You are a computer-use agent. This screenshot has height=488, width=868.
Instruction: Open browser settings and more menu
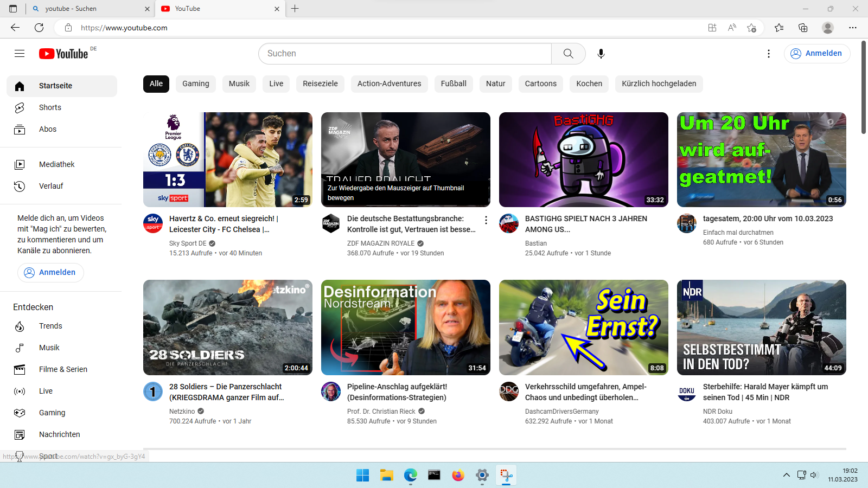click(x=853, y=28)
